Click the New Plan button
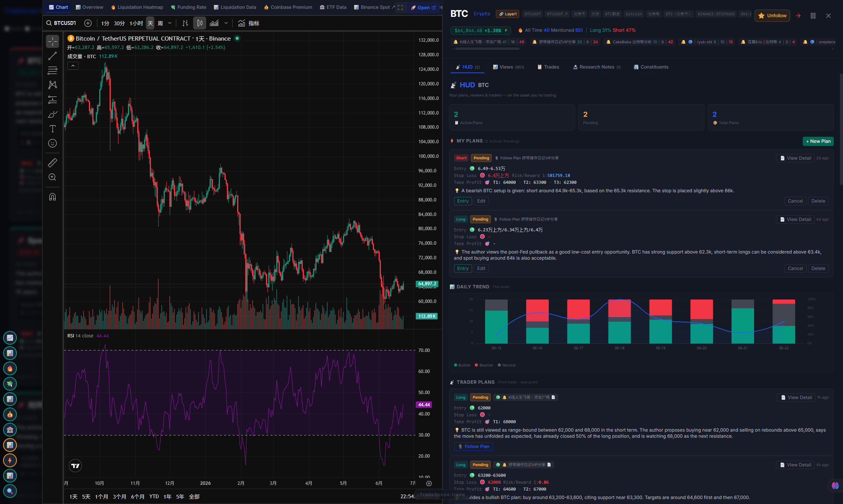Image resolution: width=843 pixels, height=504 pixels. tap(818, 141)
